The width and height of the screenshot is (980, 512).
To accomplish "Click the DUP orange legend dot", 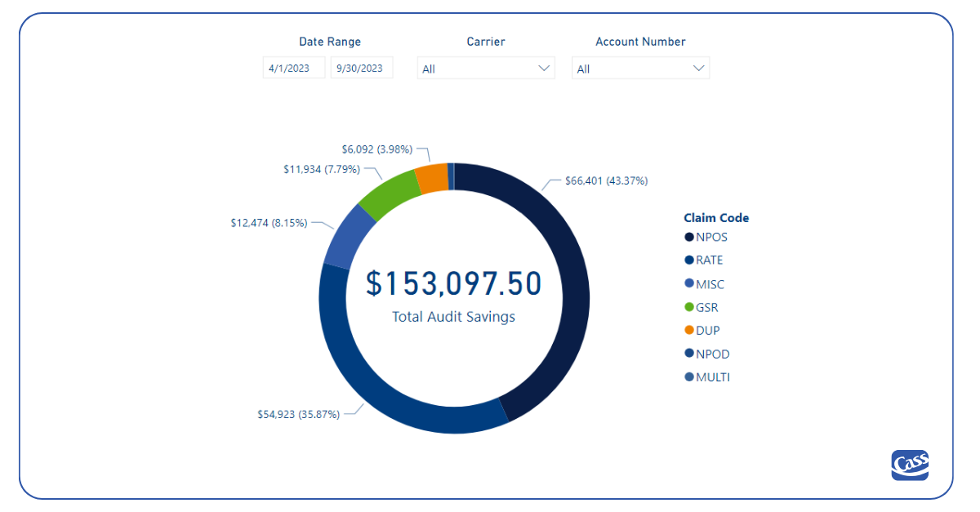I will click(688, 330).
